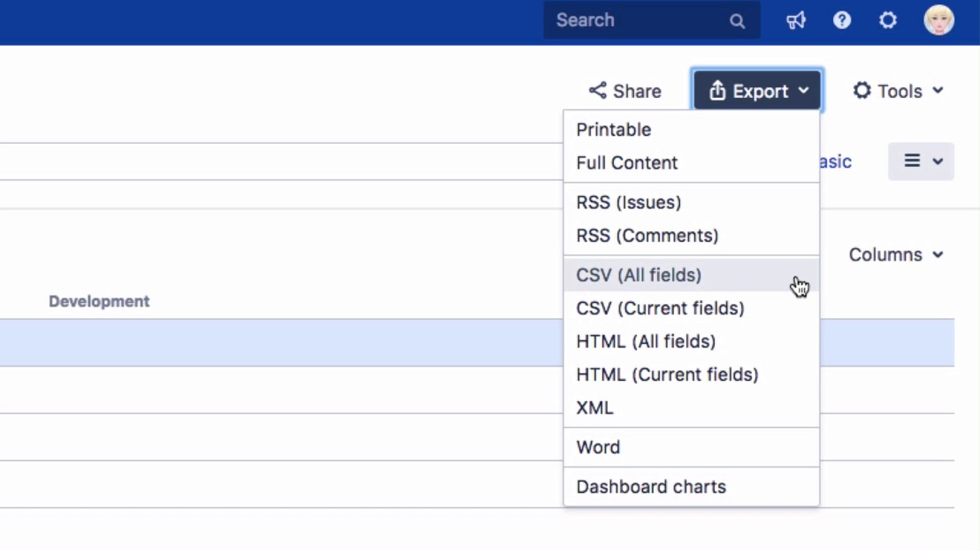Choose HTML (All fields) export
Viewport: 980px width, 551px height.
(x=645, y=341)
